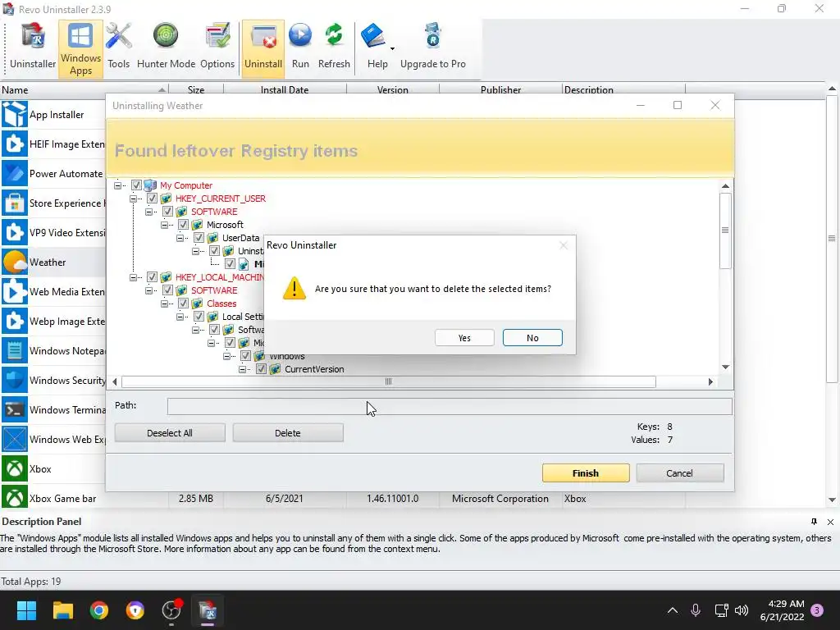Viewport: 840px width, 630px height.
Task: Open the Help dropdown arrow
Action: (x=393, y=48)
